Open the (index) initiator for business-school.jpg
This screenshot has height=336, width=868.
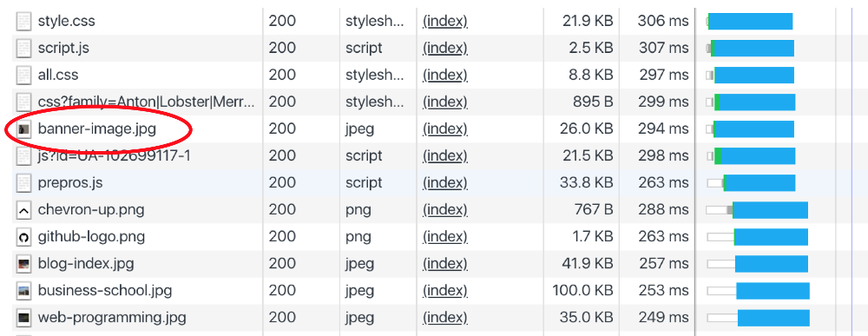[445, 291]
